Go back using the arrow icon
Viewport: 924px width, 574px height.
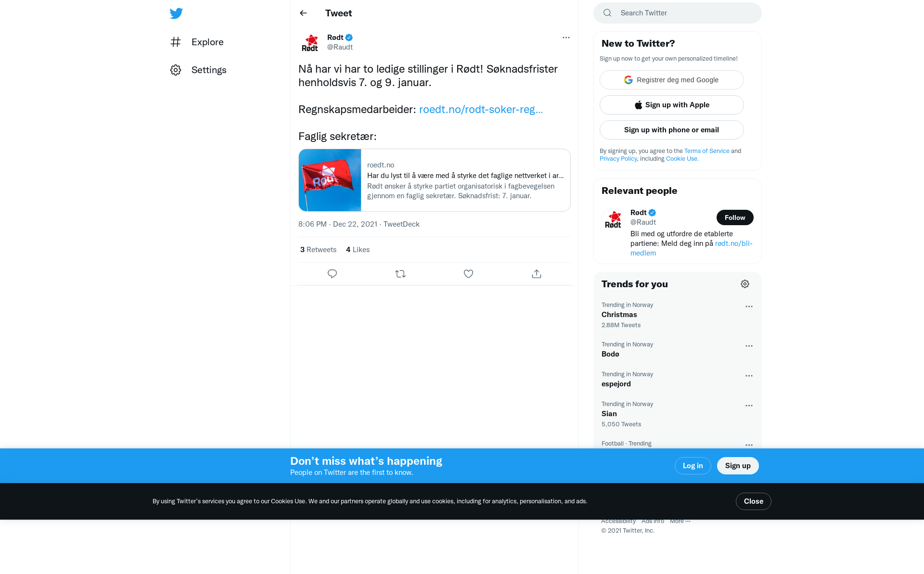(303, 13)
